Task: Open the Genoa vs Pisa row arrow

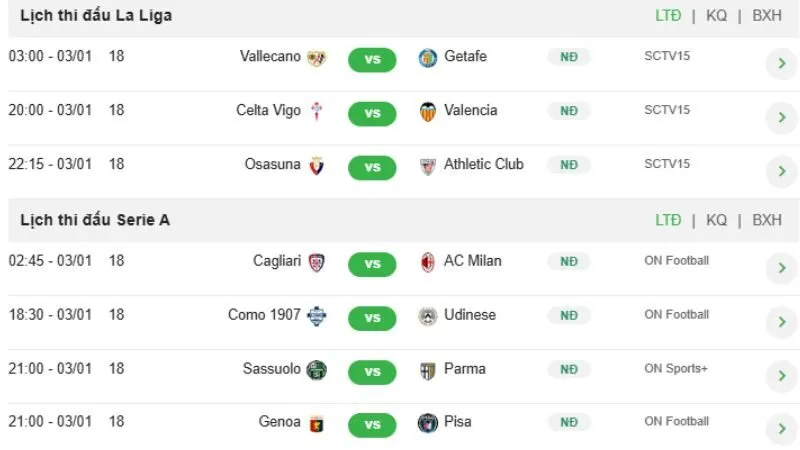Action: [780, 430]
